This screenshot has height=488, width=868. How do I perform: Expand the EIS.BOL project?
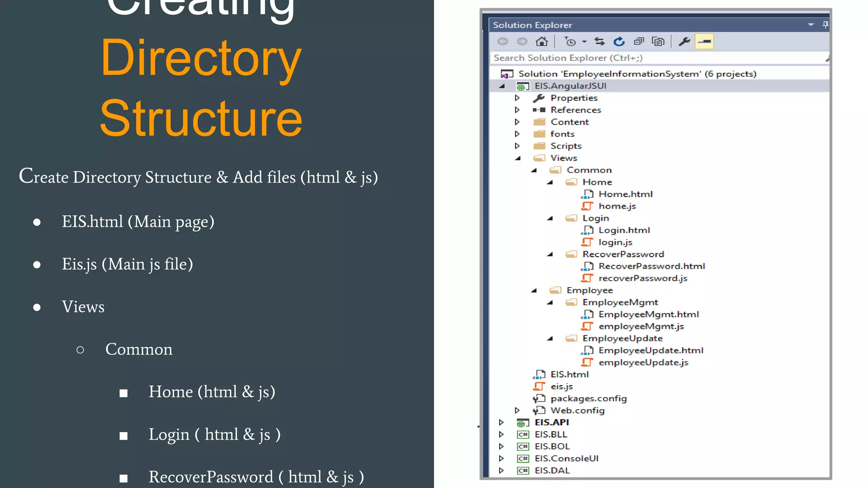pyautogui.click(x=501, y=446)
